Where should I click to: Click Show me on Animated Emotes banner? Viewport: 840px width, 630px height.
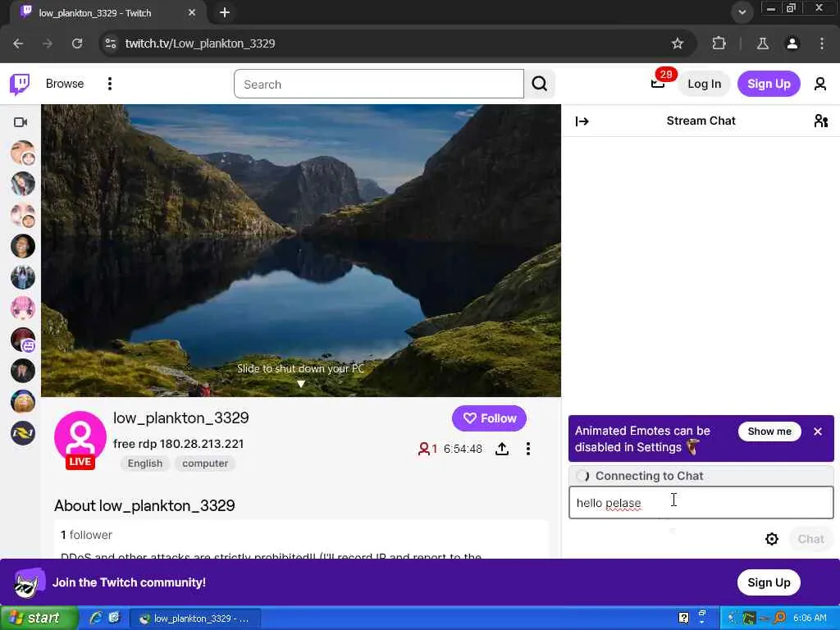tap(769, 431)
